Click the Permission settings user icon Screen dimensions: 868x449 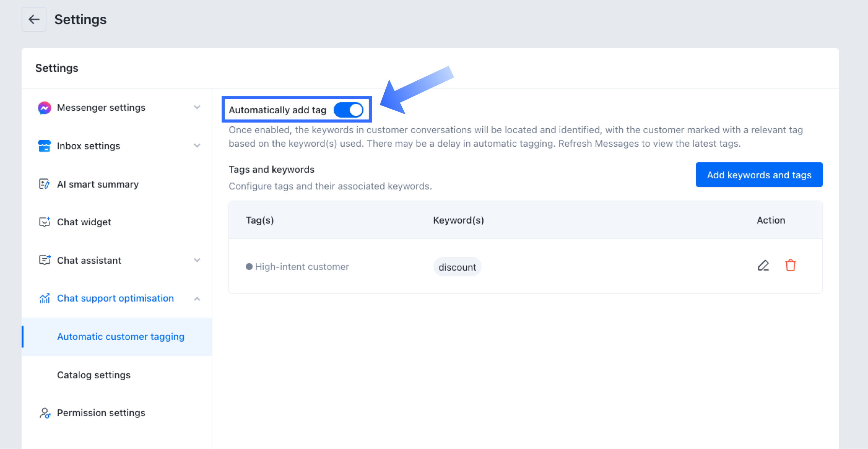point(45,413)
